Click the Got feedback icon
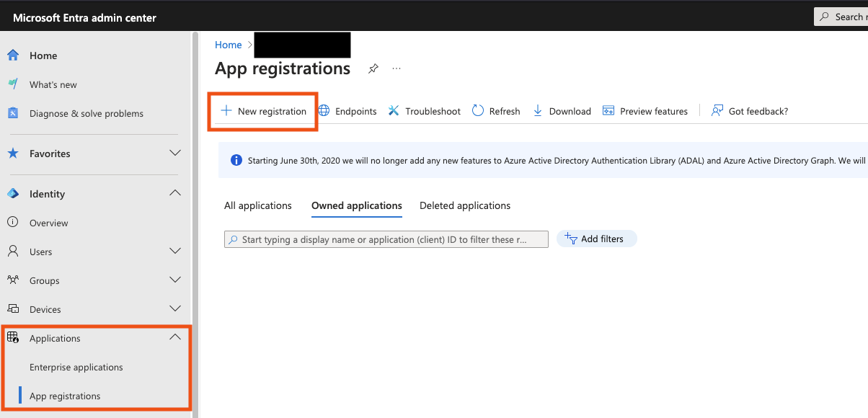Screen dimensions: 868x418 pyautogui.click(x=716, y=110)
